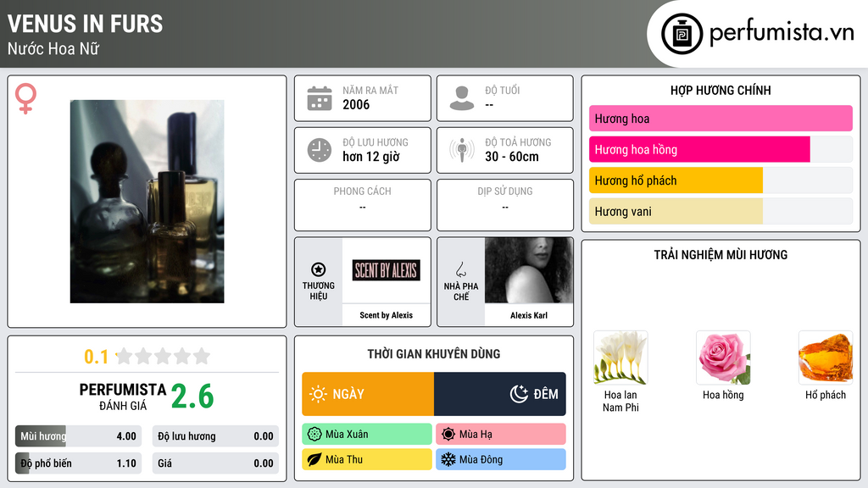868x488 pixels.
Task: Click the PERFUMISTA đánh giá label
Action: tap(123, 396)
